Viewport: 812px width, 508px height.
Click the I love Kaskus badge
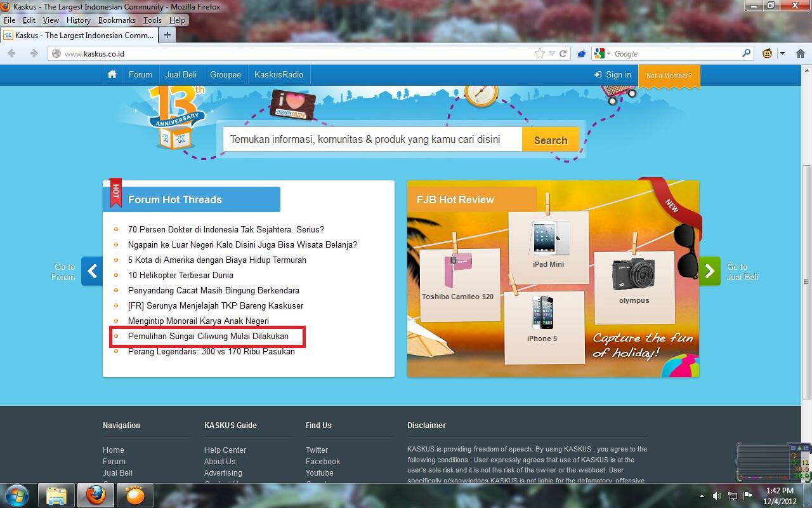(x=292, y=105)
